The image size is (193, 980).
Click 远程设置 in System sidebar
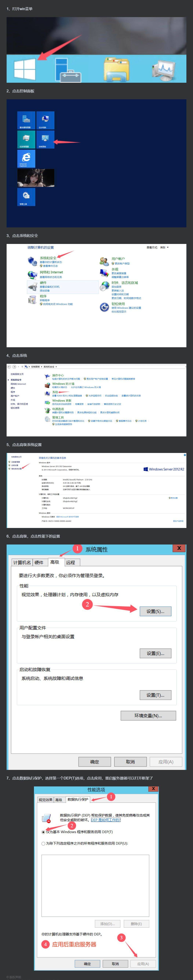click(14, 465)
